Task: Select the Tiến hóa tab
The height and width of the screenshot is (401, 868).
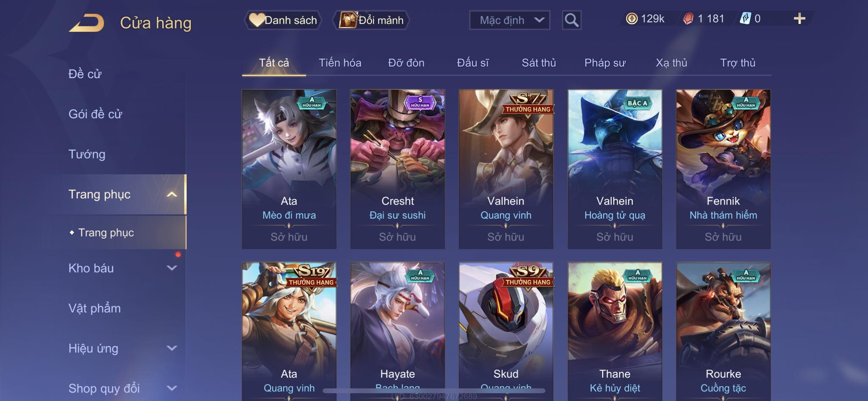Action: pyautogui.click(x=340, y=63)
